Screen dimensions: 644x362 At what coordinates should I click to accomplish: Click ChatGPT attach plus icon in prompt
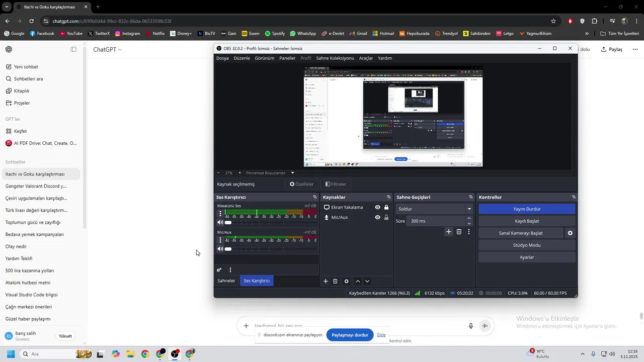coord(246,326)
